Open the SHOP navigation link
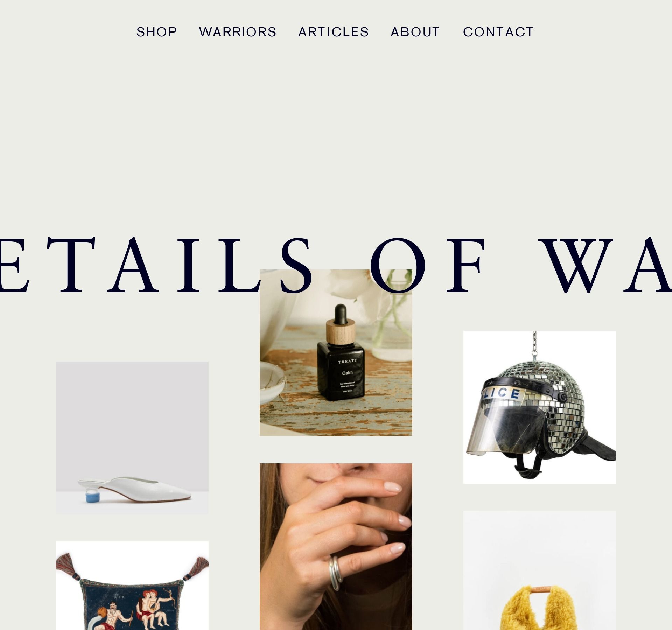Image resolution: width=672 pixels, height=630 pixels. tap(156, 32)
